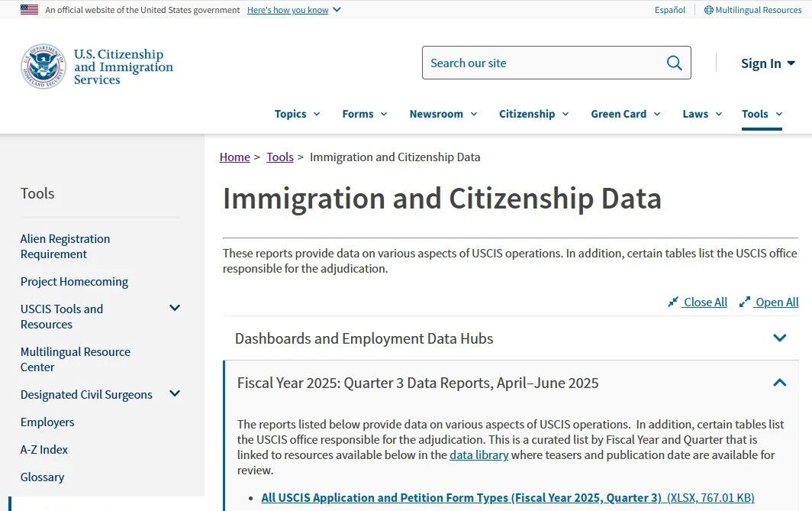
Task: Click the Close All collapse arrows icon
Action: 672,302
